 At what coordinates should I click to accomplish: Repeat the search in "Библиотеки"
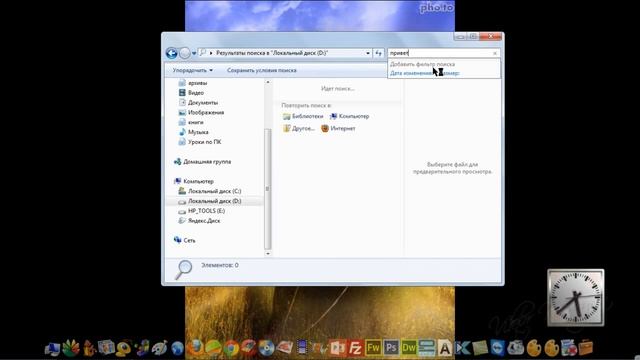coord(303,116)
